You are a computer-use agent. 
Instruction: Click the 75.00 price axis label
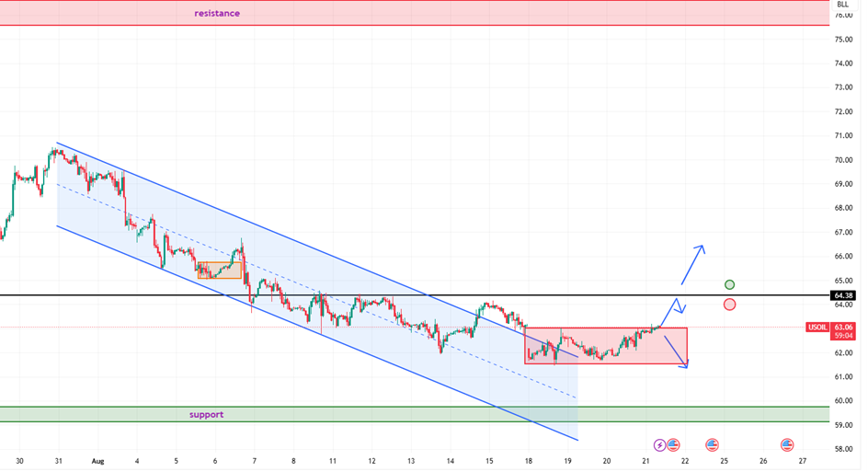point(844,40)
